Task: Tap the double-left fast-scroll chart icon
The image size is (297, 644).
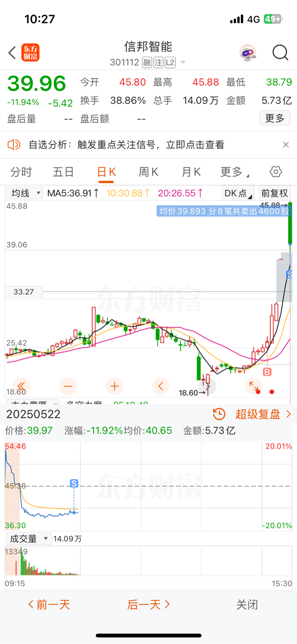Action: (x=22, y=386)
